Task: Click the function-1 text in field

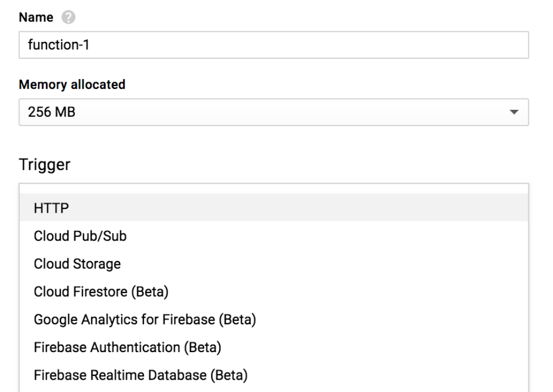Action: [59, 45]
